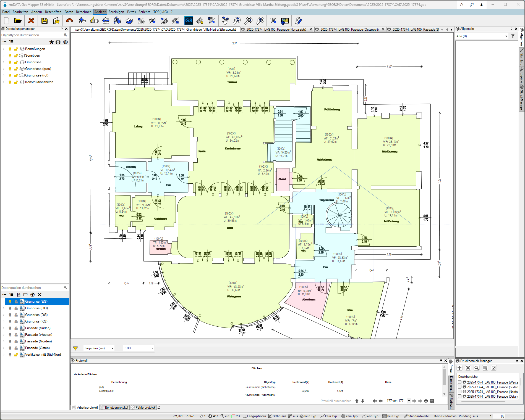Create a new empty file
Viewport: 525px width, 420px height.
pos(6,21)
